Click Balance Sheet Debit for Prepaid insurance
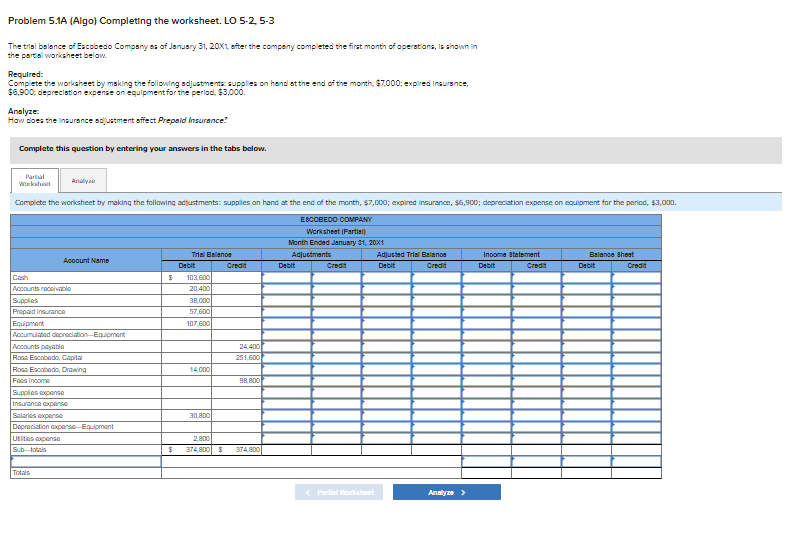The height and width of the screenshot is (534, 811). (x=587, y=312)
